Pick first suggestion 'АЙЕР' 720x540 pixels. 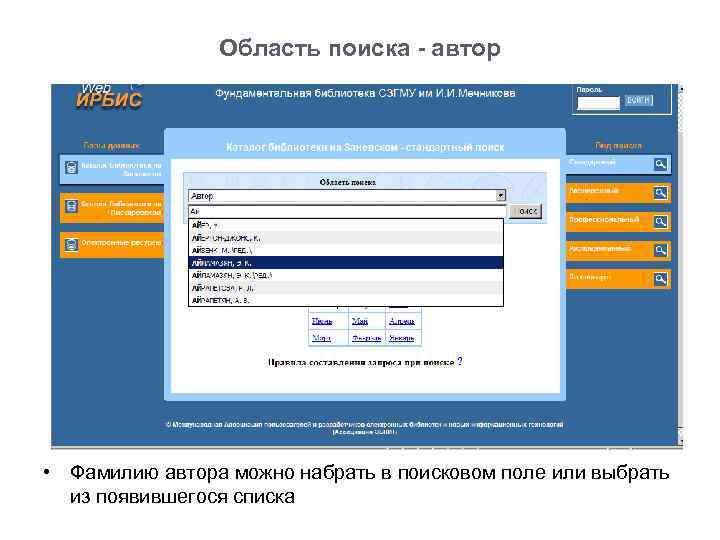coord(346,225)
